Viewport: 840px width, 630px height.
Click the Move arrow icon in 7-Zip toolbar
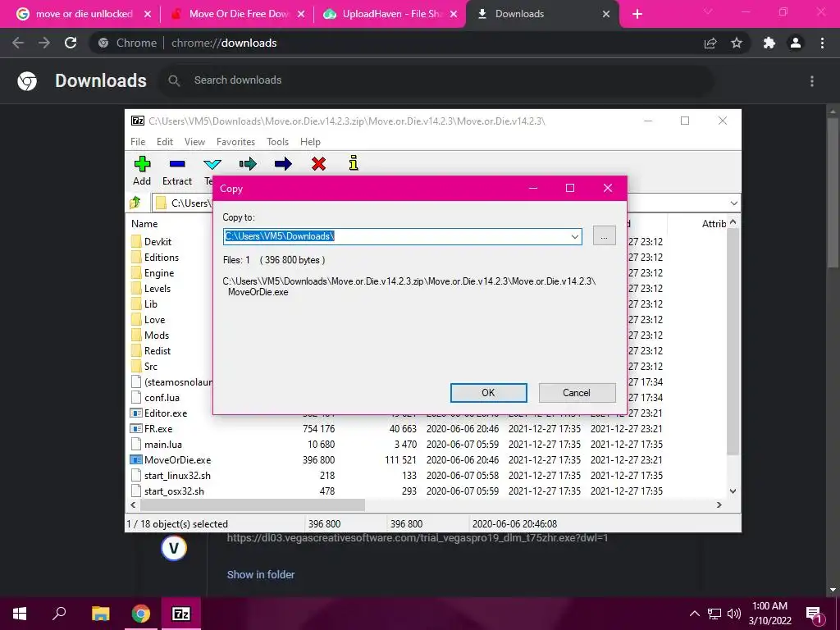(283, 163)
